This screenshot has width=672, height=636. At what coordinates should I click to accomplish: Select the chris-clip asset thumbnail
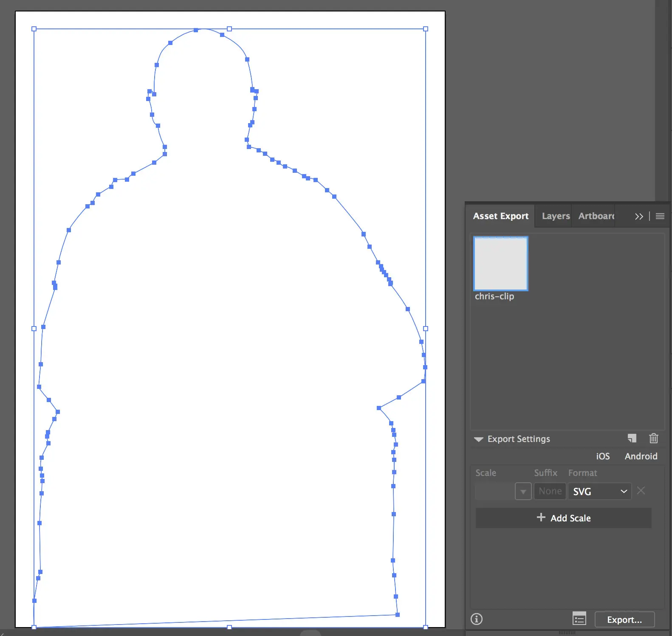(x=500, y=264)
